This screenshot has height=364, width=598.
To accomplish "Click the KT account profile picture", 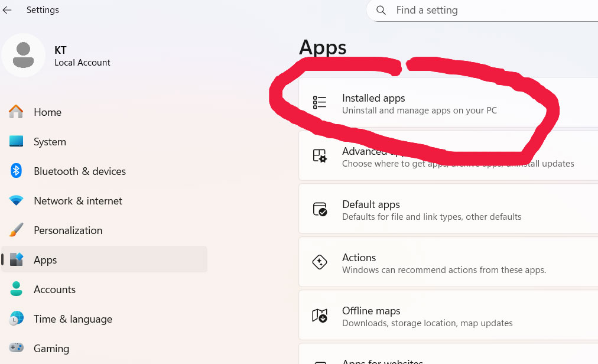I will pyautogui.click(x=24, y=55).
